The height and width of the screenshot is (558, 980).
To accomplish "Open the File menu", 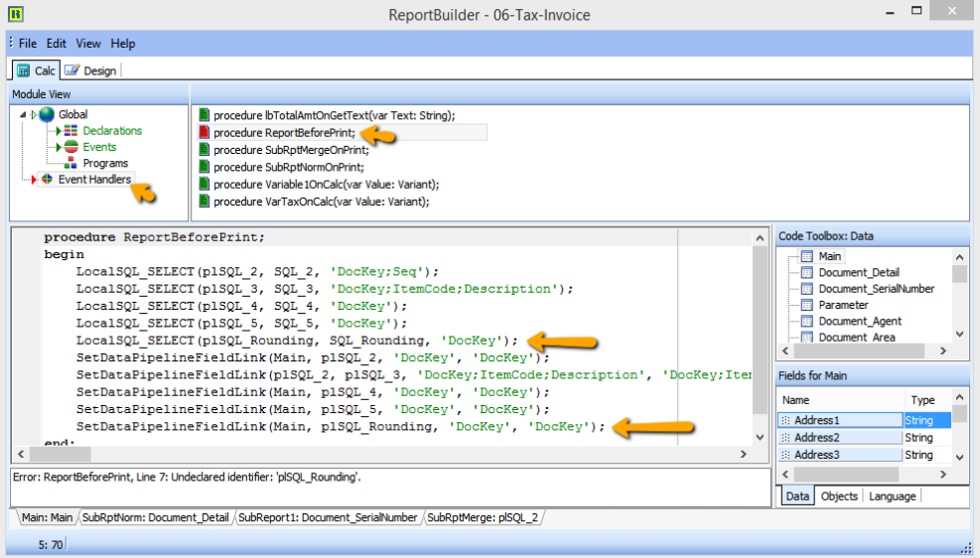I will tap(27, 44).
